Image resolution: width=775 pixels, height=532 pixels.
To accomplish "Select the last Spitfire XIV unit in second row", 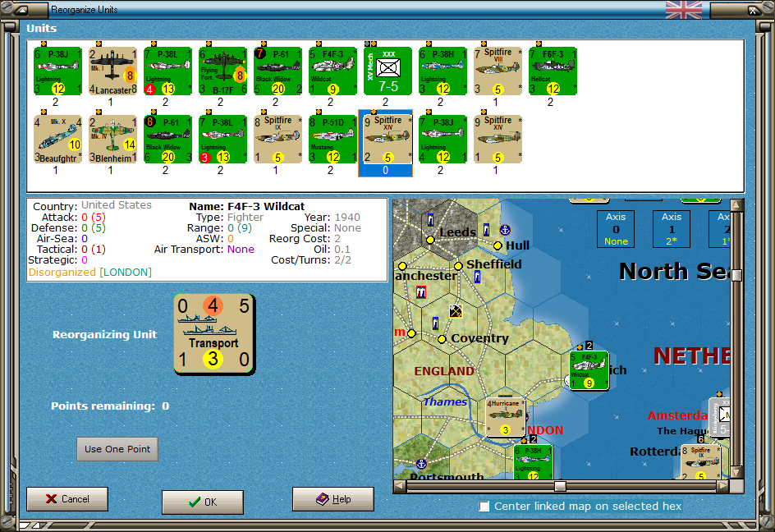I will (498, 139).
